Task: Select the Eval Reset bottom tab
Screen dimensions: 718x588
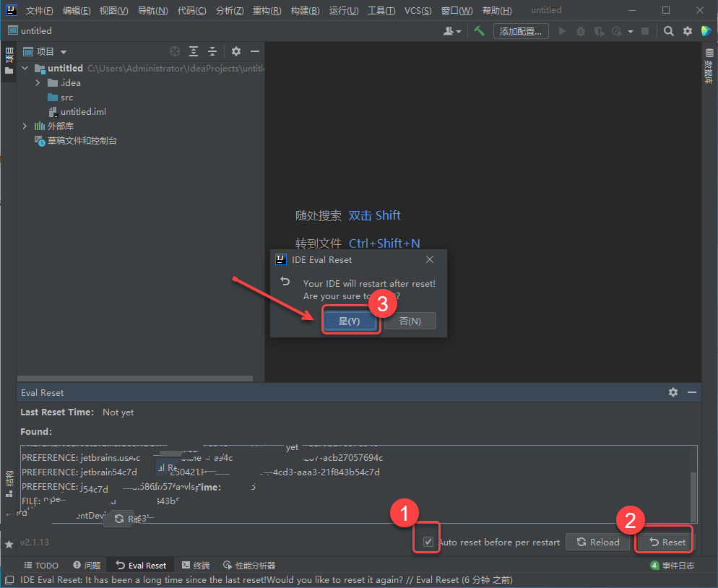Action: (x=141, y=565)
